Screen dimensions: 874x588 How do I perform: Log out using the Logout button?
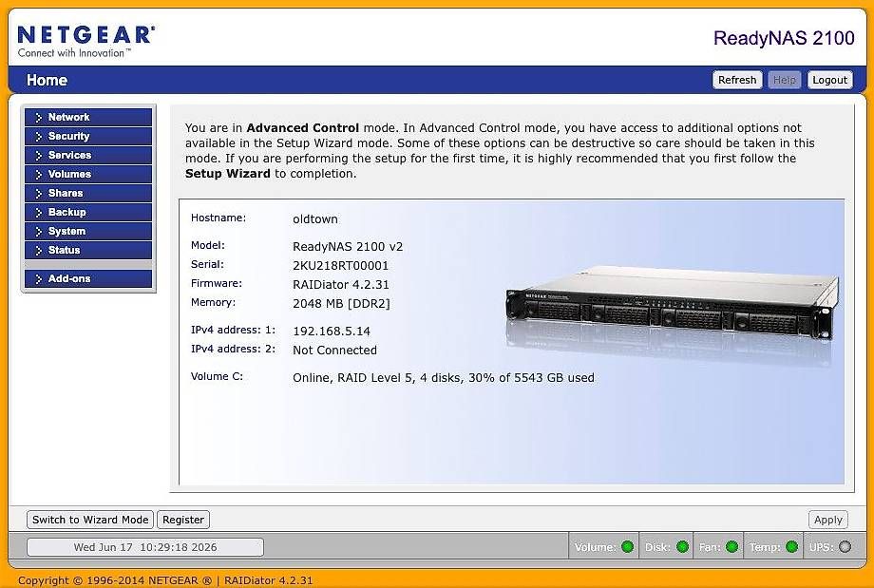coord(830,80)
